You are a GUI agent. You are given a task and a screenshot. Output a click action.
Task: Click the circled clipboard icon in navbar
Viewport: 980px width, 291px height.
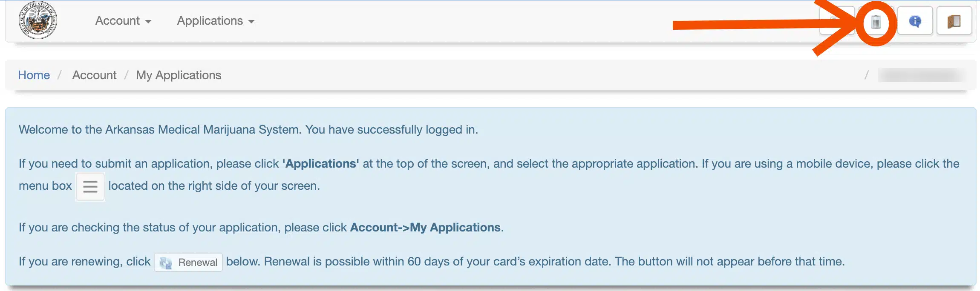(x=876, y=22)
